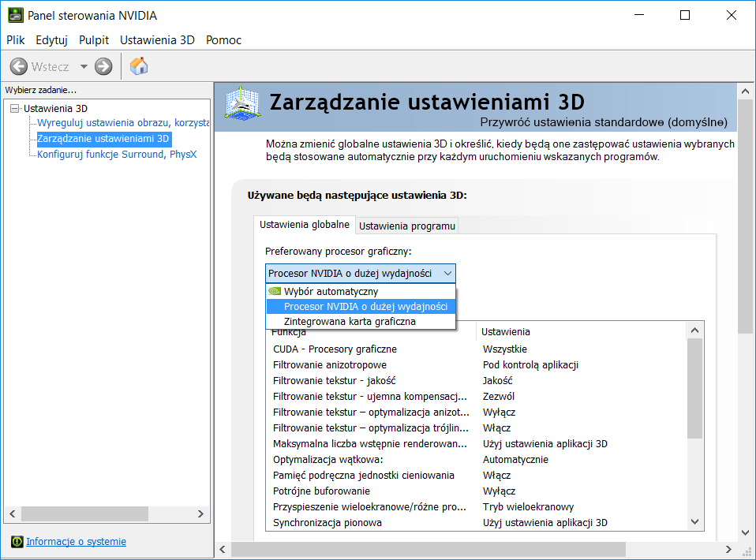Open Wyreguluj ustawienia obrazu tree item

[x=123, y=123]
